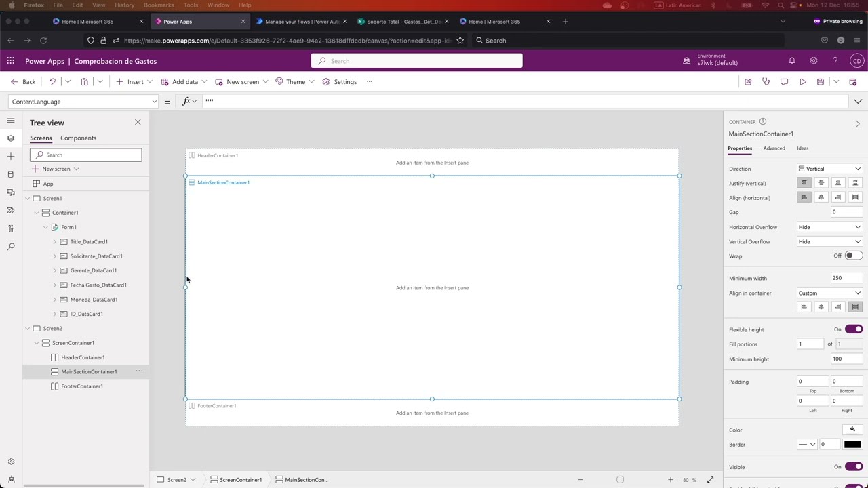Screen dimensions: 868x488
Task: Click the Gap value input
Action: (x=846, y=212)
